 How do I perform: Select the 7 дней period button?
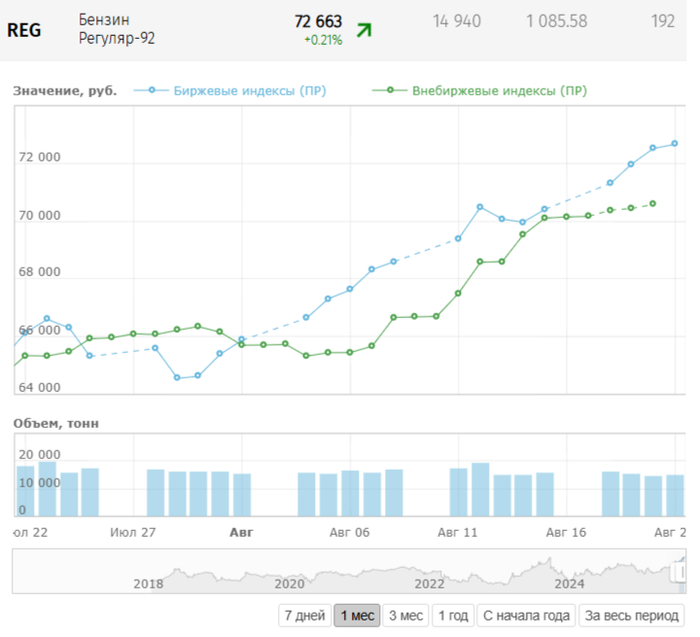(304, 615)
